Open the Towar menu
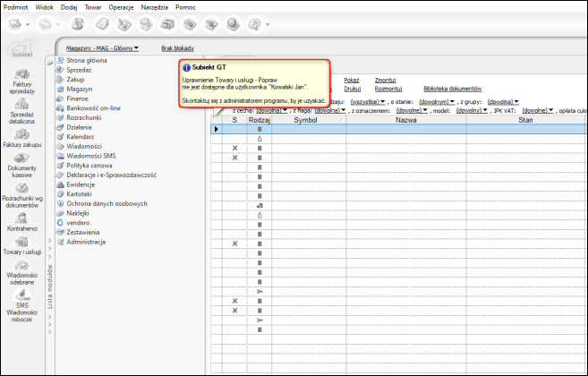This screenshot has height=376, width=588. coord(92,7)
